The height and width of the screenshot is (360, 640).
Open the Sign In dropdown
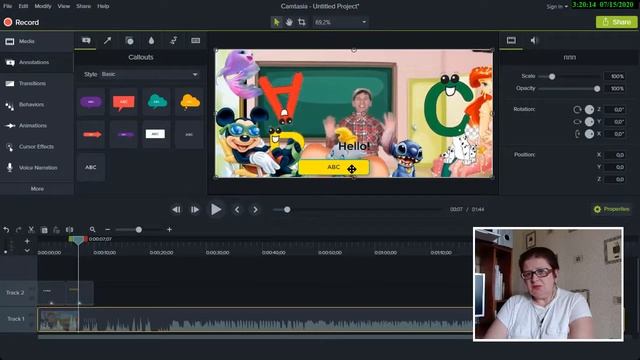(557, 7)
